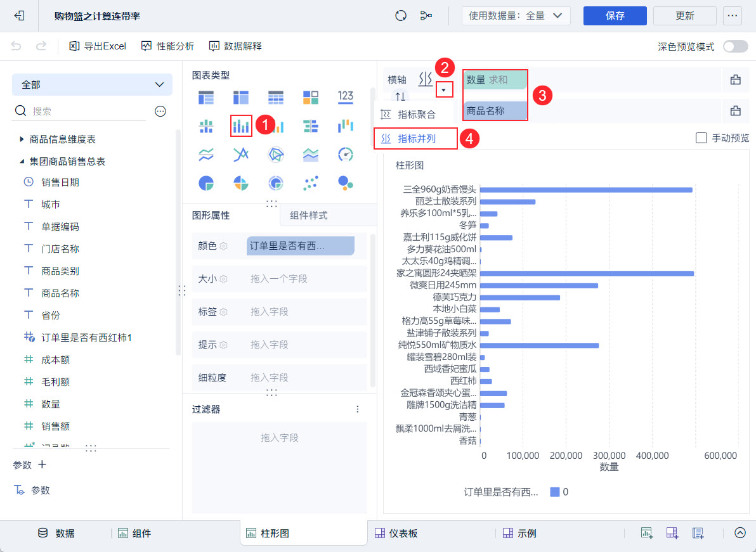Click the circled ellipsis beside search box
756x552 pixels.
[160, 112]
